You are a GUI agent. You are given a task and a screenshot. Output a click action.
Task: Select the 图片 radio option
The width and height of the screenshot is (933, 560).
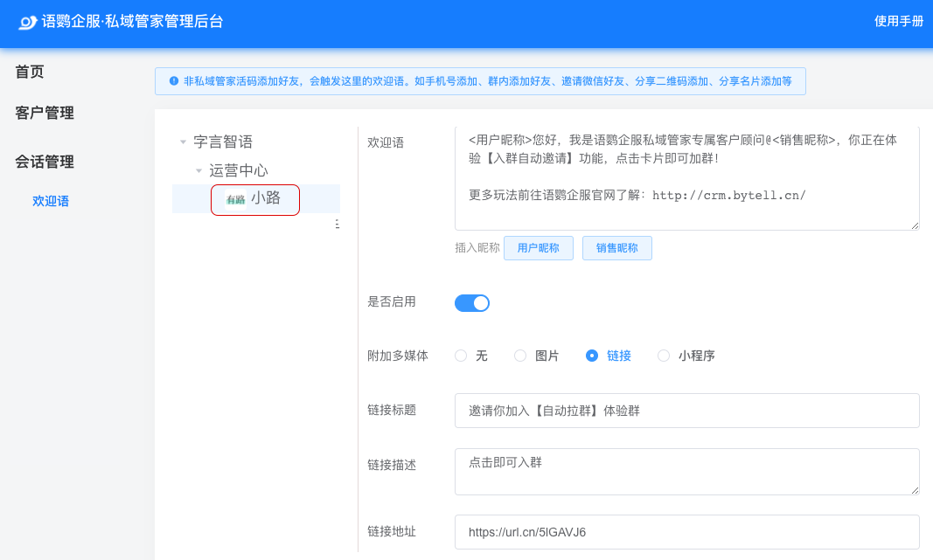tap(520, 356)
